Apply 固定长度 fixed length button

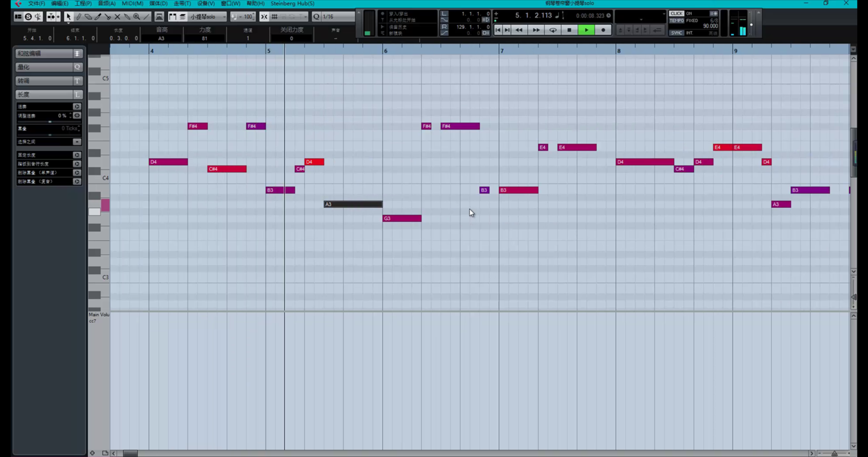77,155
